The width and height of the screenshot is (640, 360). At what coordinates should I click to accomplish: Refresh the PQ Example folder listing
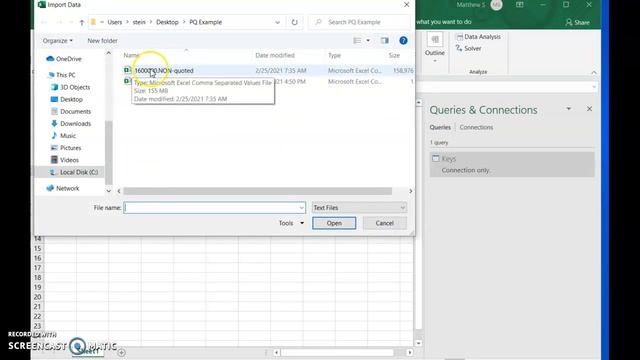294,22
